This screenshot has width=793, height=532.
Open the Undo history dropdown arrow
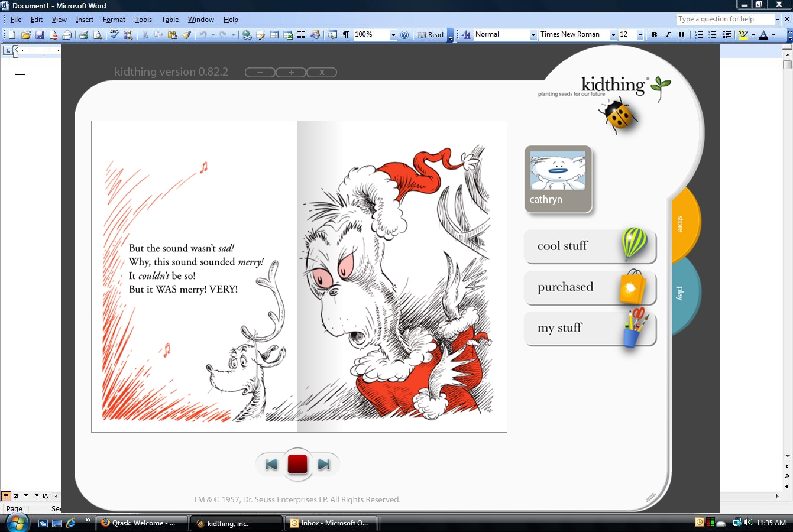coord(213,35)
